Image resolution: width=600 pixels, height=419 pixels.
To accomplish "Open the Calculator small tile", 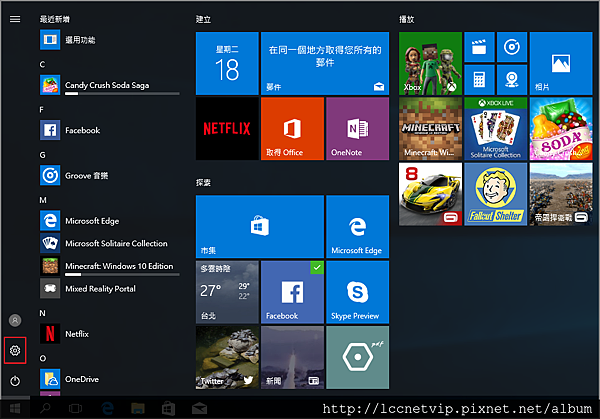I will [x=479, y=80].
